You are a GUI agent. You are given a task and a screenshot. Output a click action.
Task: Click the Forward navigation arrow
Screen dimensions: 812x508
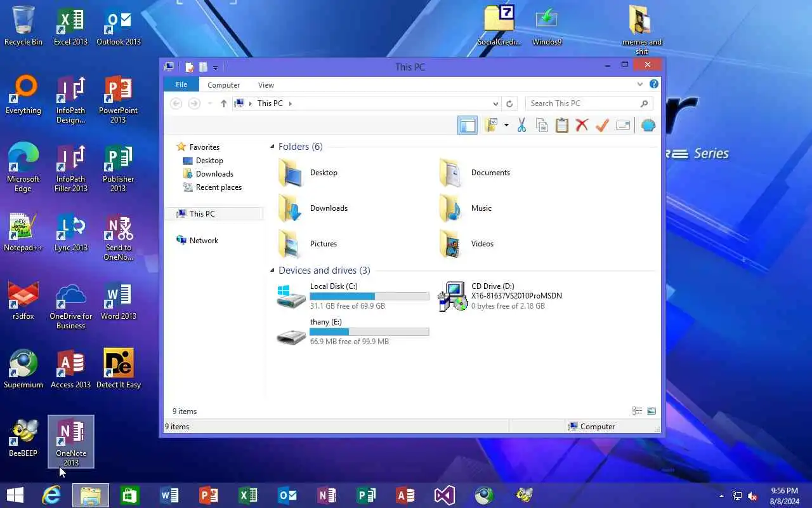coord(194,104)
